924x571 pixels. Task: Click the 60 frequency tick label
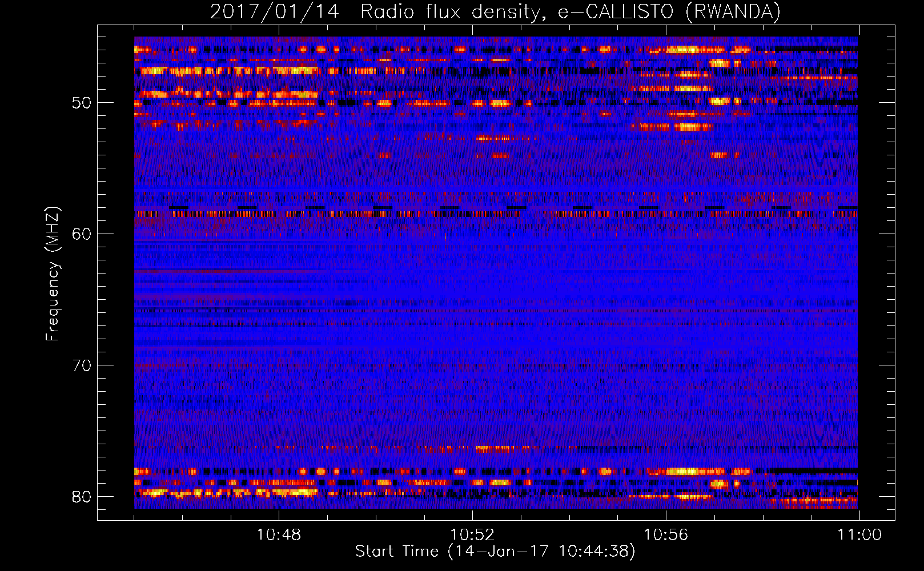(x=82, y=234)
